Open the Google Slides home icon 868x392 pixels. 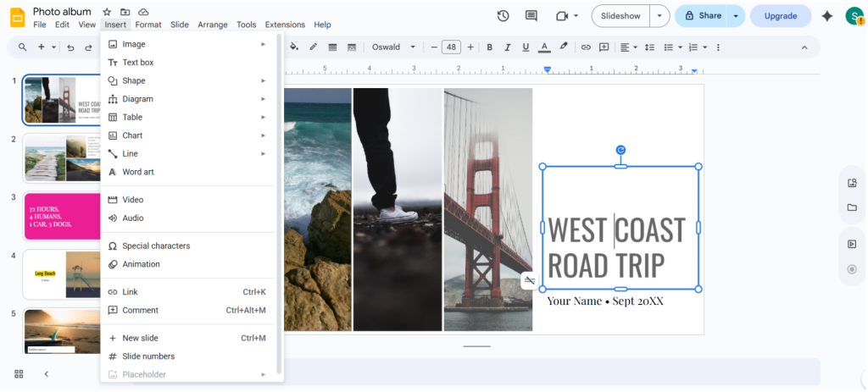[x=18, y=17]
